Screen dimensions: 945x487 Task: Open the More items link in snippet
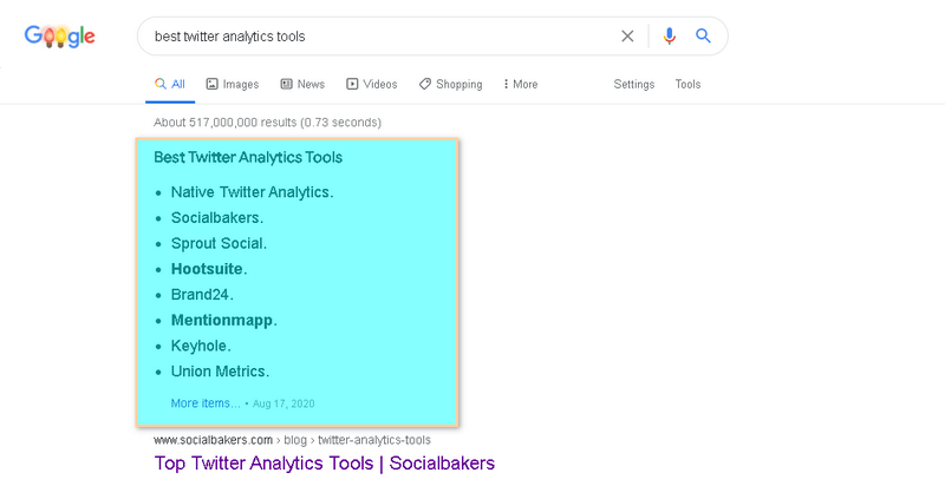(x=205, y=403)
